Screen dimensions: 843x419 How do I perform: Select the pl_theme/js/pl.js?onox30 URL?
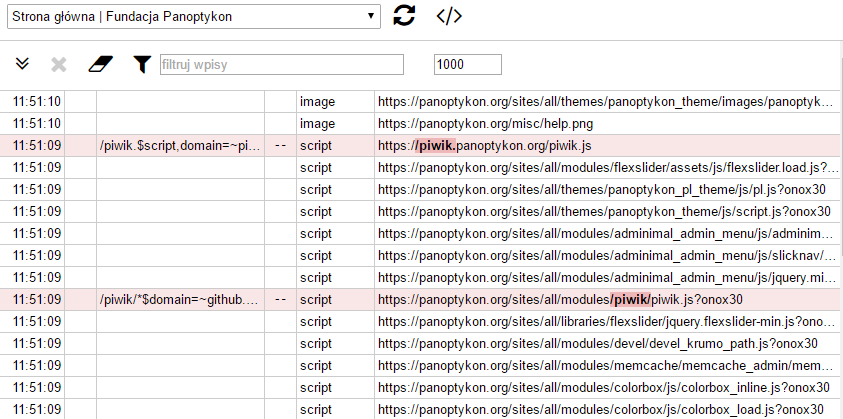click(x=602, y=190)
